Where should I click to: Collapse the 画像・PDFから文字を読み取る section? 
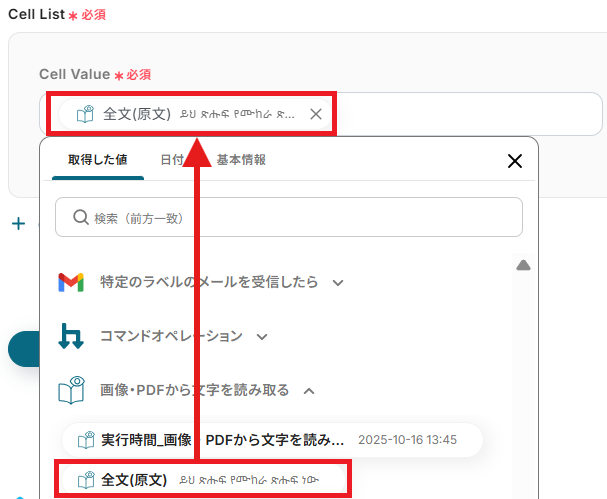(x=309, y=391)
